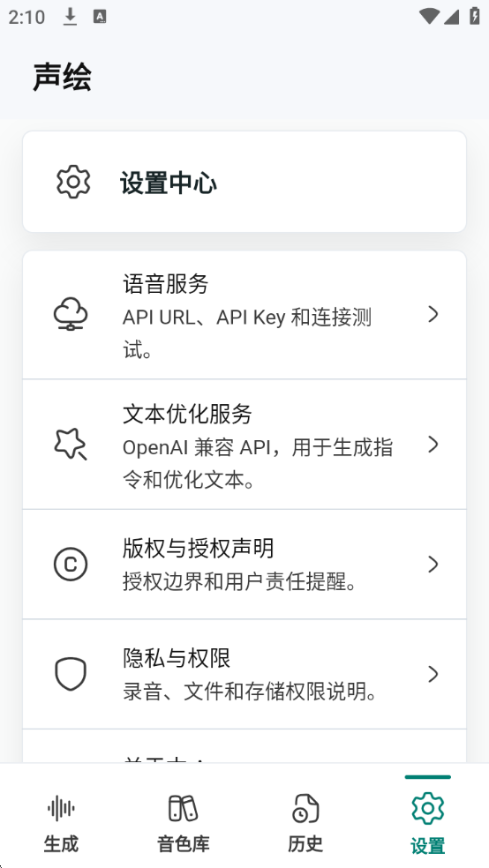Switch to the 历史 tab label
Viewport: 489px width, 868px height.
[305, 844]
